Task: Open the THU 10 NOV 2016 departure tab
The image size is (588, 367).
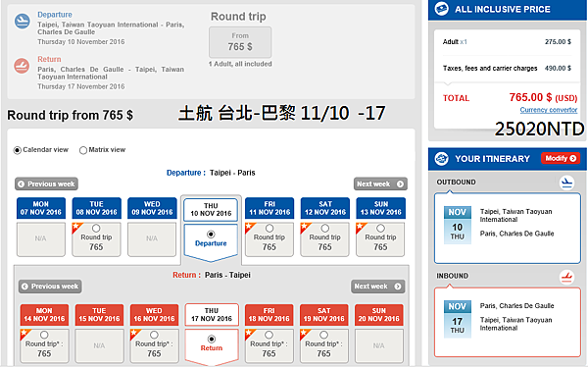Action: point(211,210)
